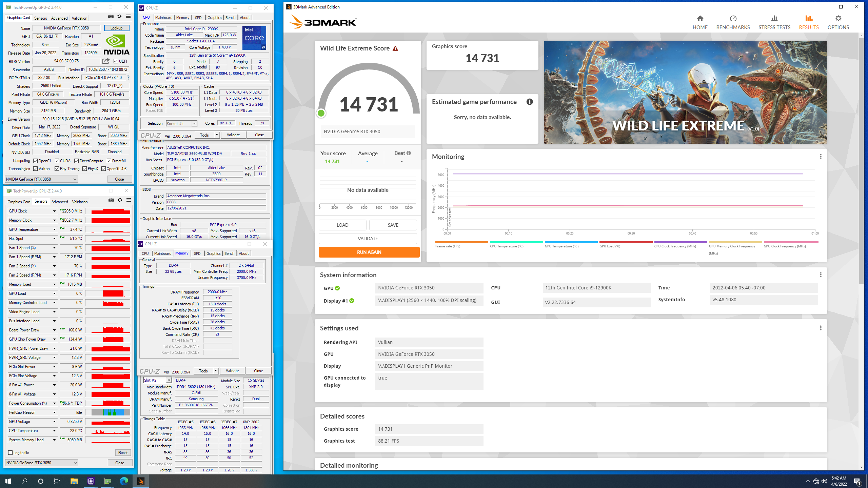Open taskbar Search icon
The image size is (868, 488).
click(x=24, y=481)
